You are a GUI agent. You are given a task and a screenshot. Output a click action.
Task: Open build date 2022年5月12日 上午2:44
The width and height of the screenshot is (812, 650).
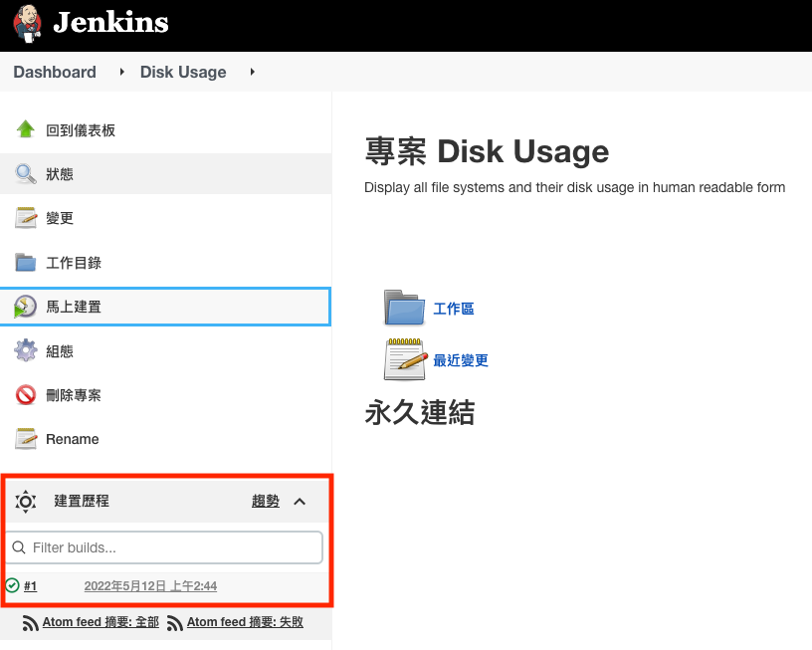tap(150, 585)
